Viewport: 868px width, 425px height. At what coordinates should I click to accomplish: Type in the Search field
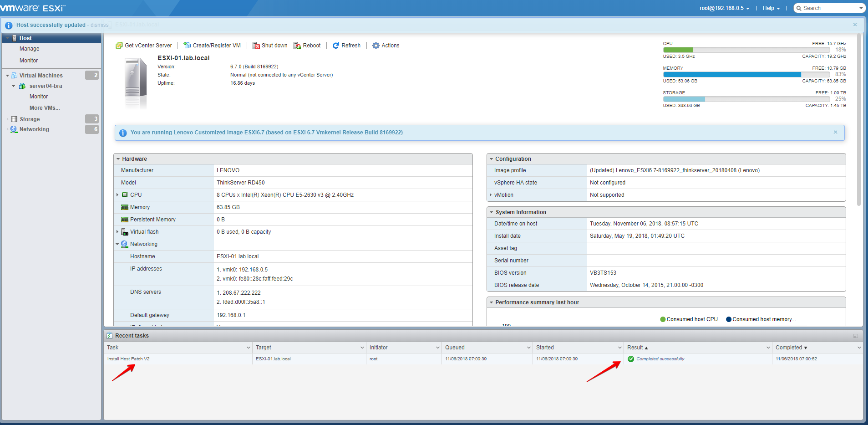click(829, 8)
